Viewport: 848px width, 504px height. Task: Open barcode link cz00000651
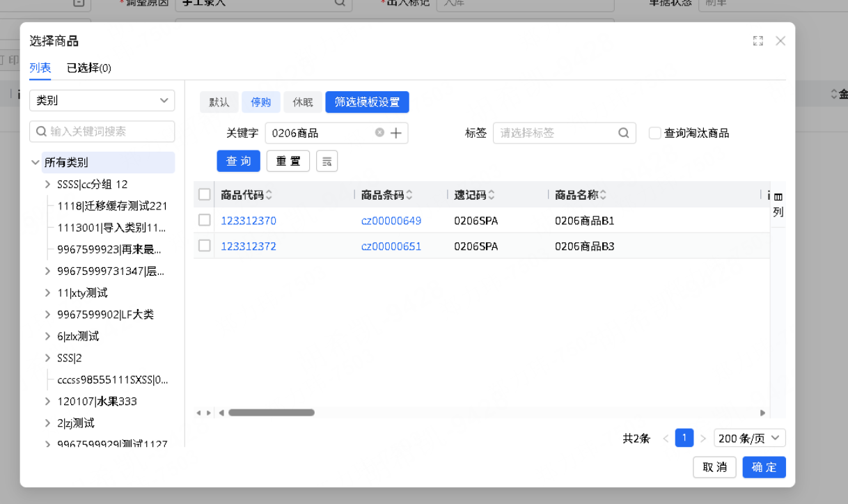pyautogui.click(x=391, y=246)
